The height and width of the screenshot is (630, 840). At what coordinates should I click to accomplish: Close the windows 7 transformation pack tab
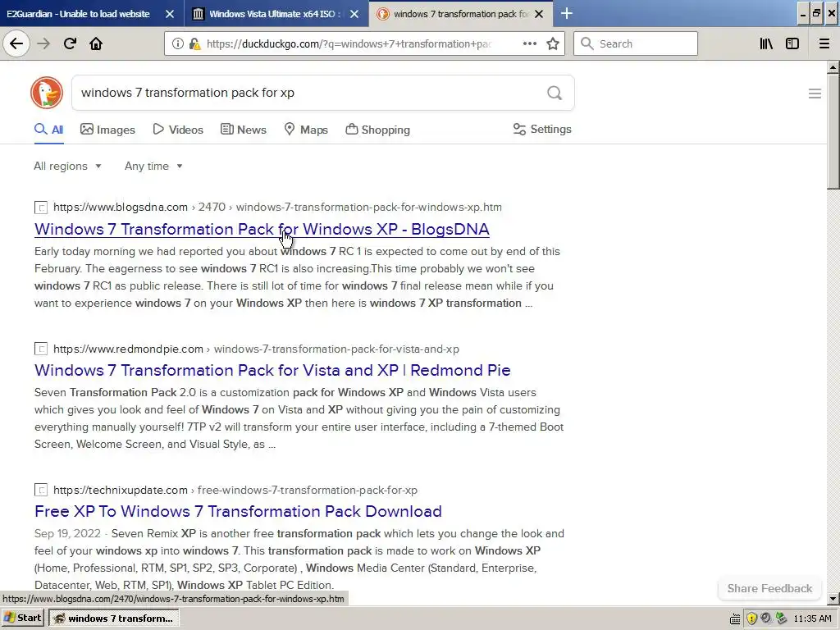[539, 14]
